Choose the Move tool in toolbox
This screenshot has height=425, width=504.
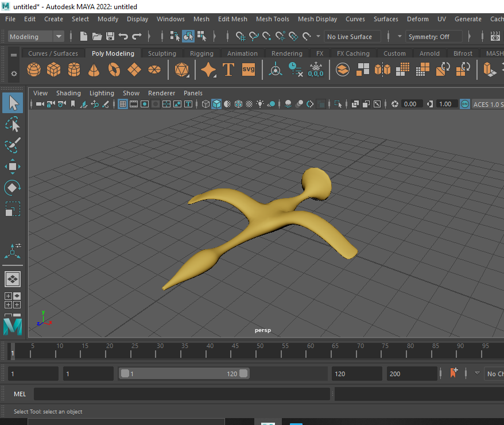[13, 167]
